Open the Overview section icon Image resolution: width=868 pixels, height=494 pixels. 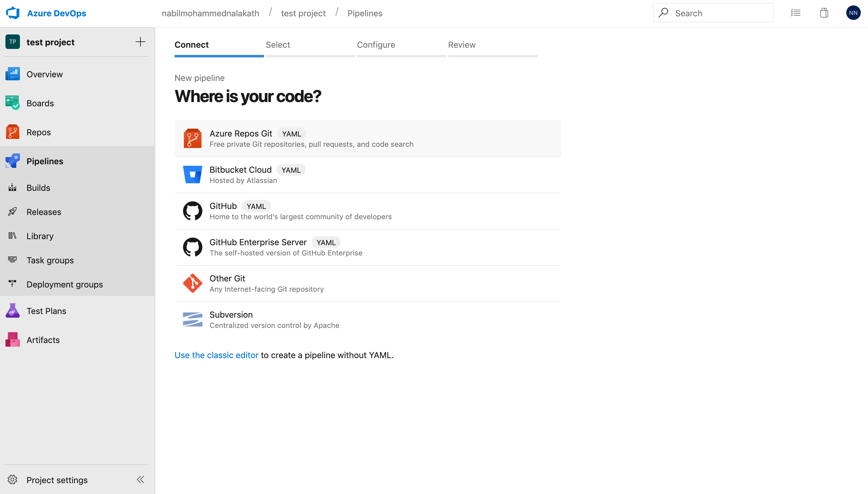13,74
